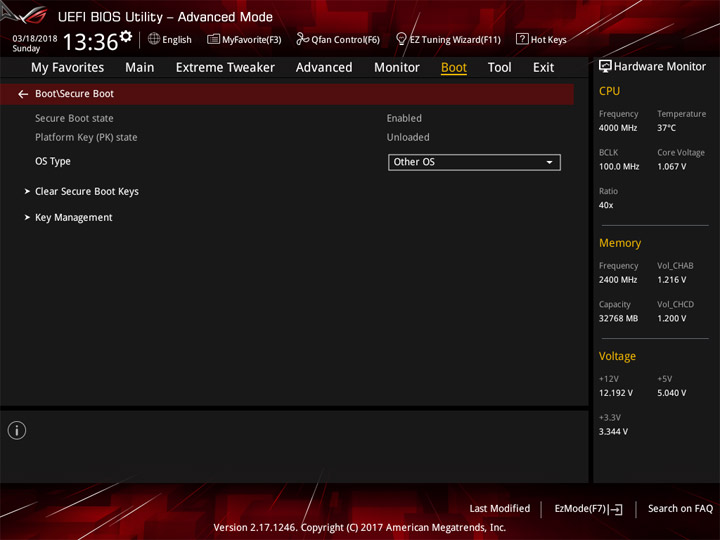Image resolution: width=720 pixels, height=540 pixels.
Task: Click the Unloaded value
Action: [x=408, y=137]
